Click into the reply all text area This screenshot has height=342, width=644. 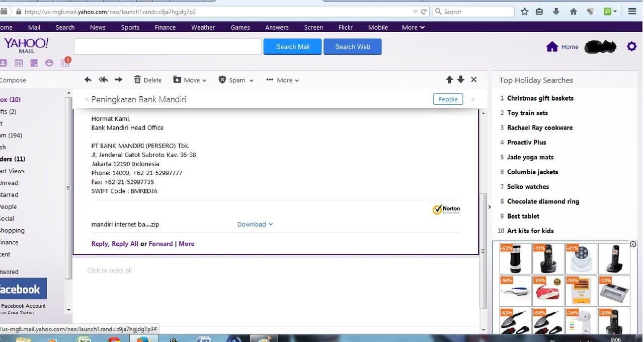coord(276,270)
